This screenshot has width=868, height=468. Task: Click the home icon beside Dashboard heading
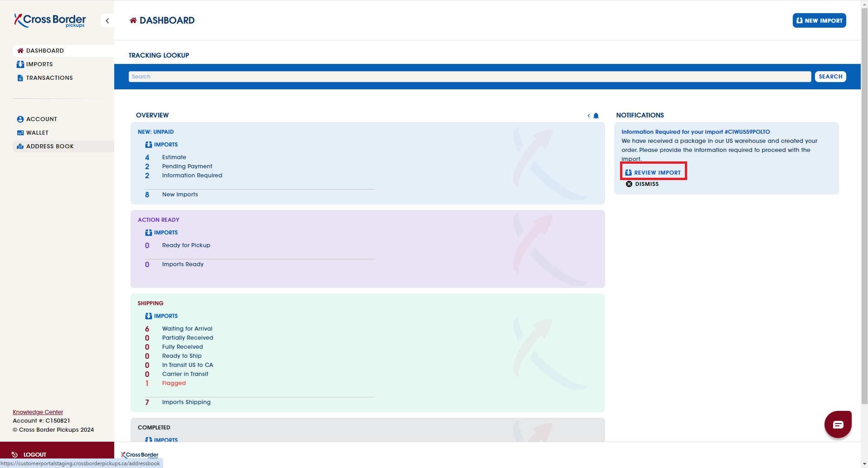[133, 20]
